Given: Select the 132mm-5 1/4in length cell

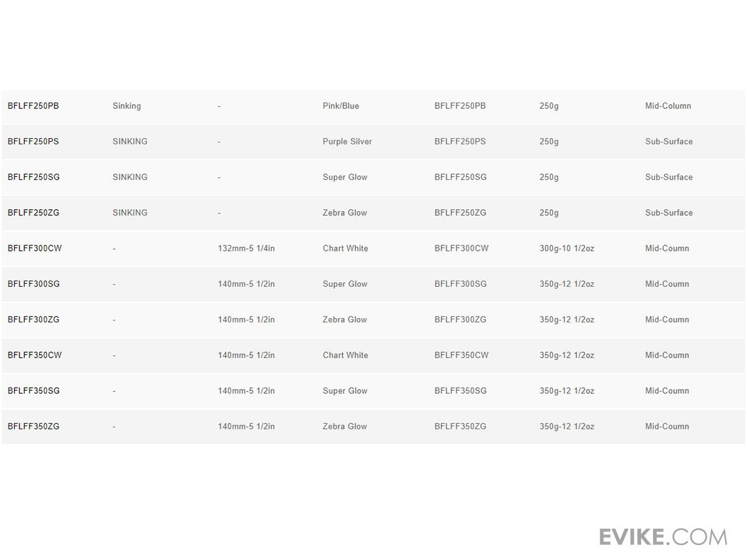Looking at the screenshot, I should tap(246, 248).
